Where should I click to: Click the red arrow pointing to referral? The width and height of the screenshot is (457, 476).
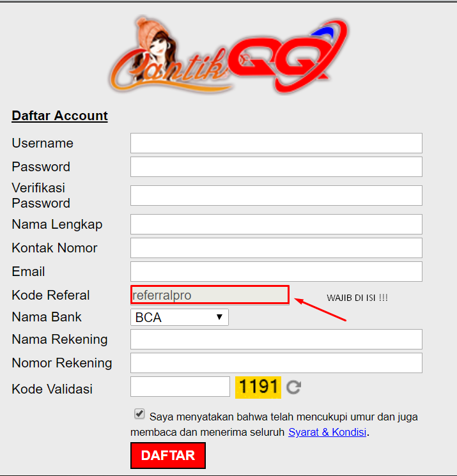click(x=320, y=309)
